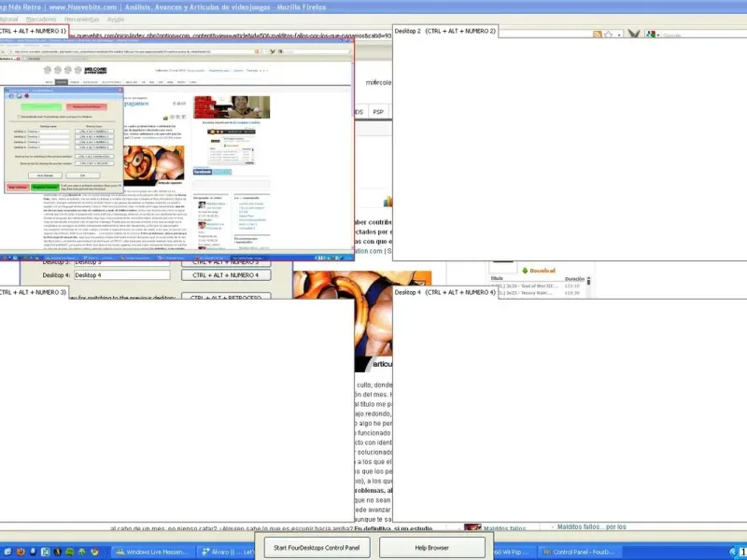This screenshot has width=747, height=560.
Task: Click the Firefox quick launch icon
Action: tap(21, 553)
